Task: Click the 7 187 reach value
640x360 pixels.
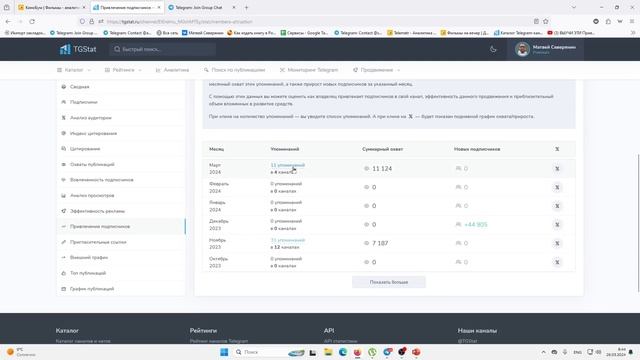Action: [x=380, y=244]
